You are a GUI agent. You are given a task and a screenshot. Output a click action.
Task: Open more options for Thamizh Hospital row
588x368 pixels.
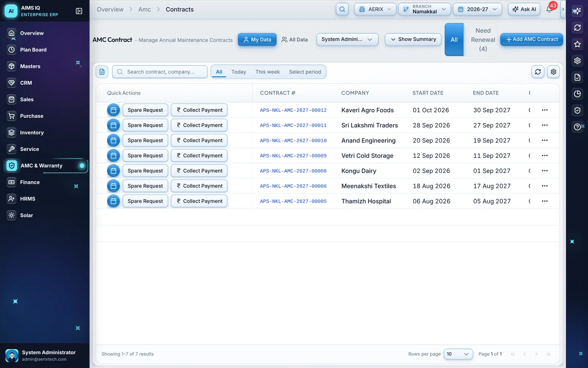[545, 201]
